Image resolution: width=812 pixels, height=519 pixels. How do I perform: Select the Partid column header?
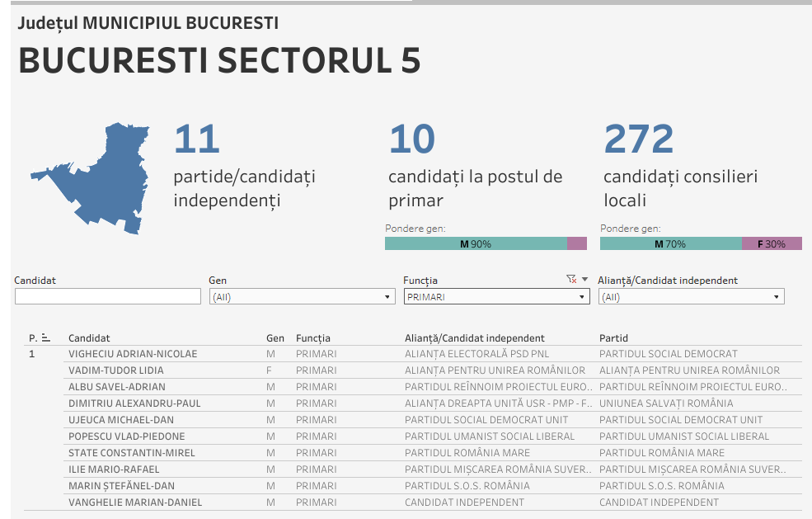[613, 338]
